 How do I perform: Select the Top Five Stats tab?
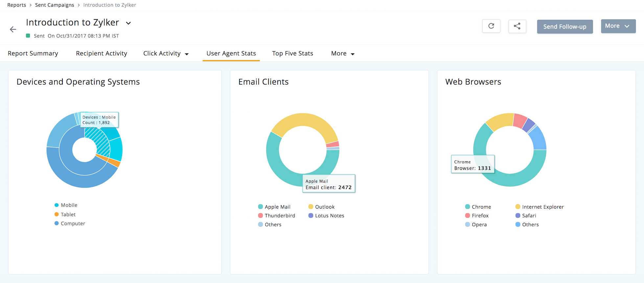pyautogui.click(x=292, y=54)
